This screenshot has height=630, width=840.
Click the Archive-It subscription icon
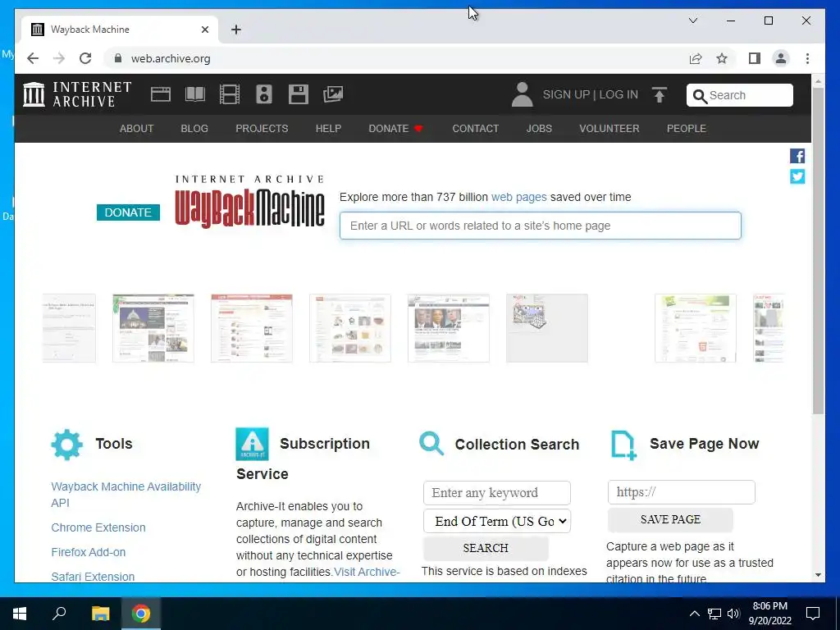coord(252,444)
